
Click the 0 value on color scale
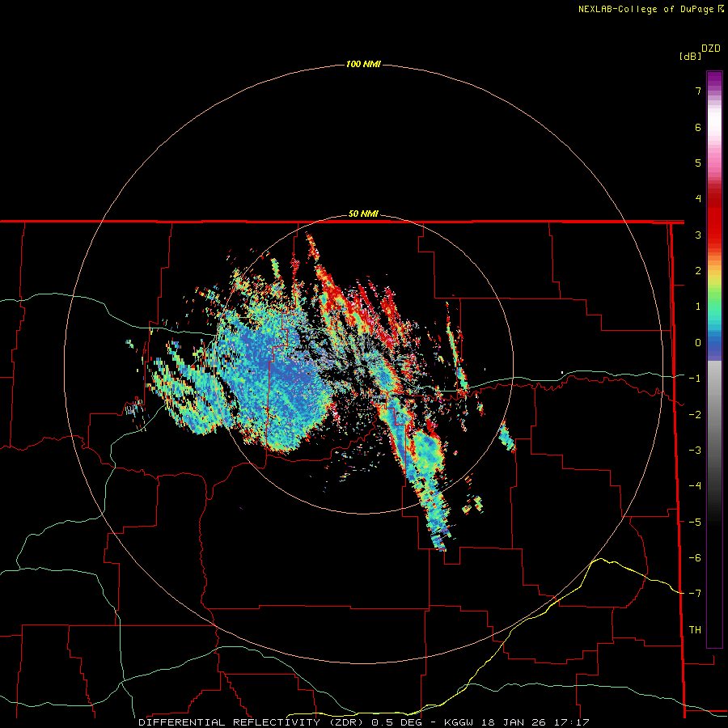698,343
